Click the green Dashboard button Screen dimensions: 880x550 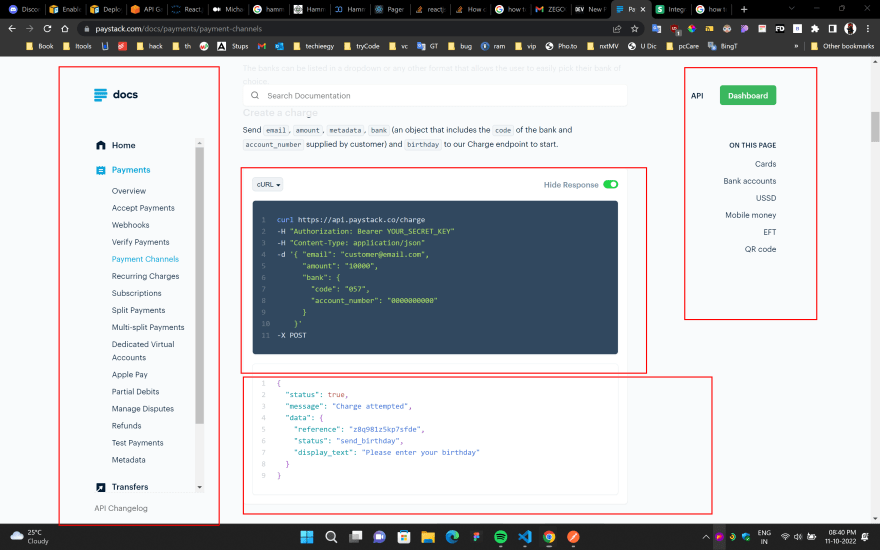748,95
